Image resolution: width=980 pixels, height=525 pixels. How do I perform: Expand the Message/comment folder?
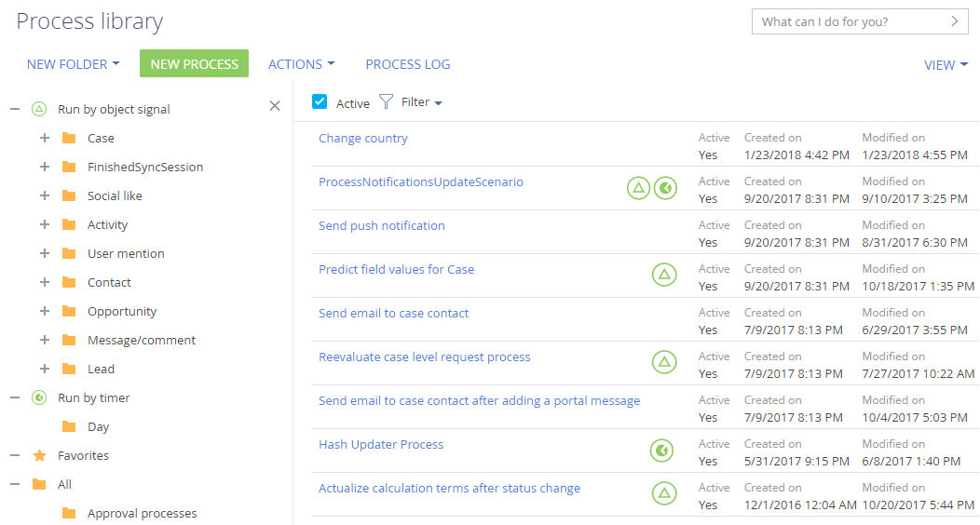click(x=45, y=340)
